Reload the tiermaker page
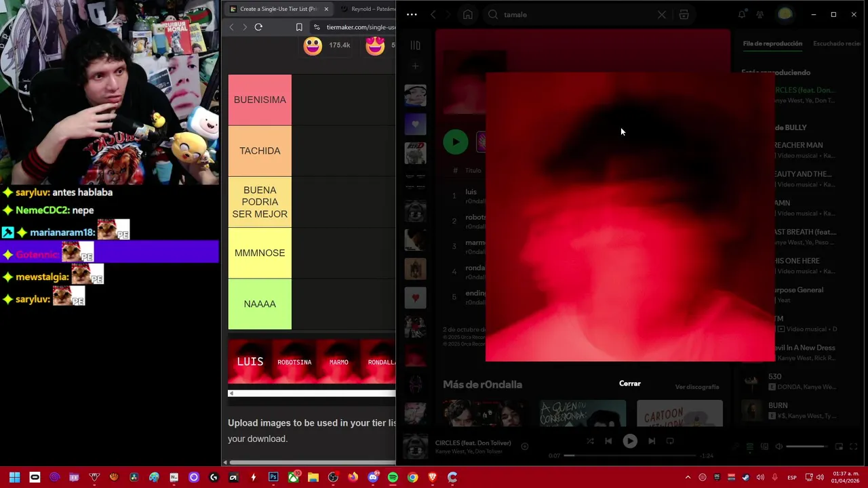 (258, 27)
